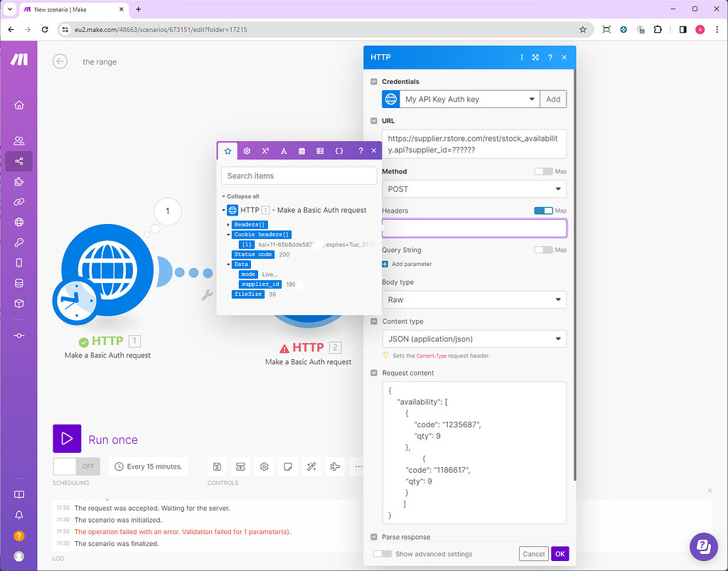Open the Text functions panel
Image resolution: width=728 pixels, height=571 pixels.
pos(284,151)
